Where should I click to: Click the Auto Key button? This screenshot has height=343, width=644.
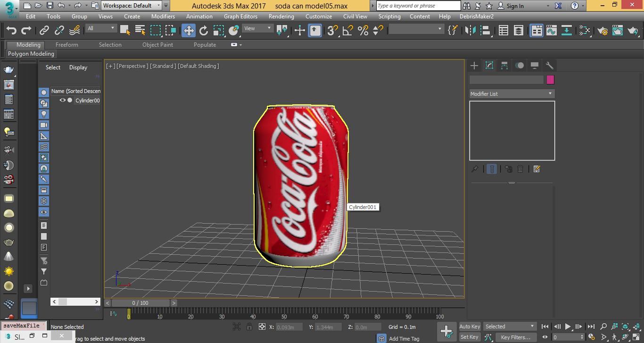point(470,326)
